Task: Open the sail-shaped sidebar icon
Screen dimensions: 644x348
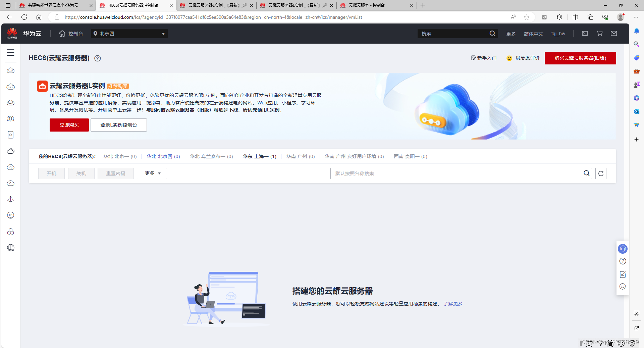Action: click(11, 199)
